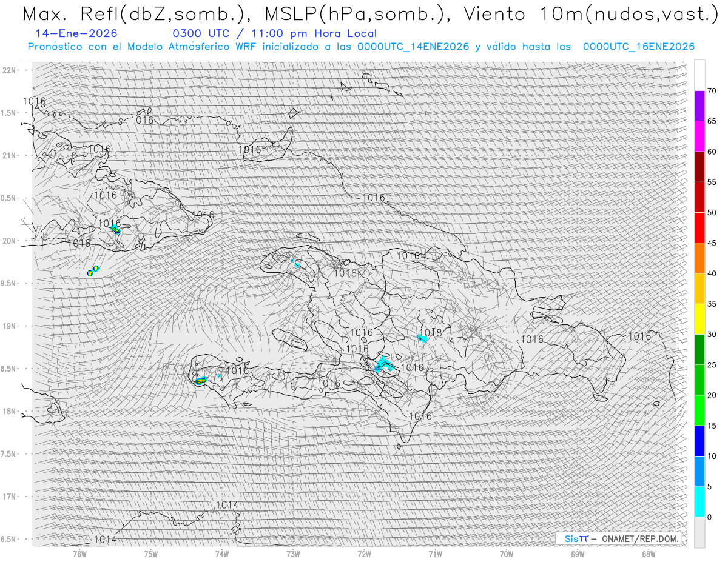The width and height of the screenshot is (728, 562).
Task: Click the '74W' longitude axis label
Action: (221, 554)
